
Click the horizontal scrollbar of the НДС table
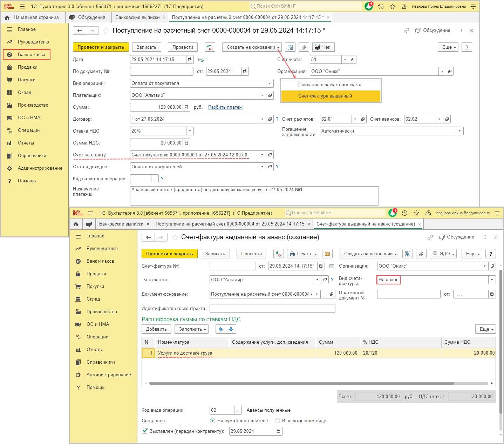pyautogui.click(x=301, y=383)
